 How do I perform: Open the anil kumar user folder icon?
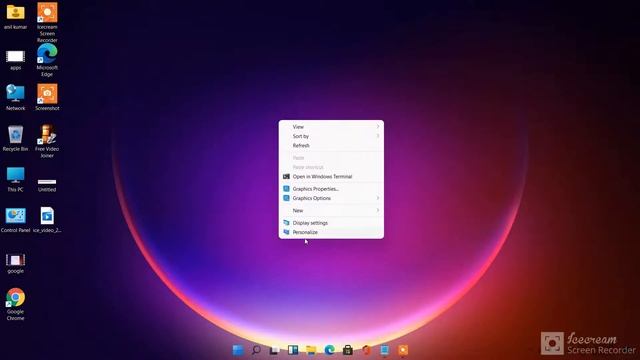16,16
